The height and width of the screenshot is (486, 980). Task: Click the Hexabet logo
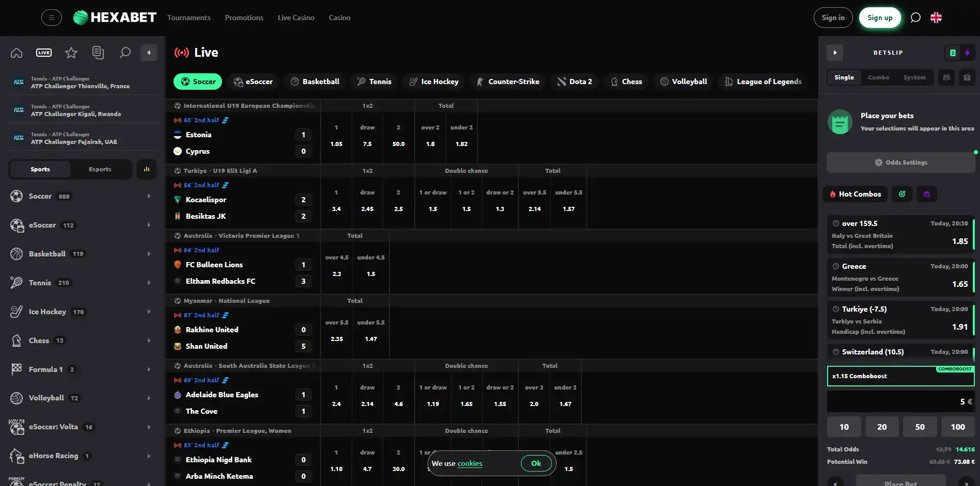pos(115,18)
